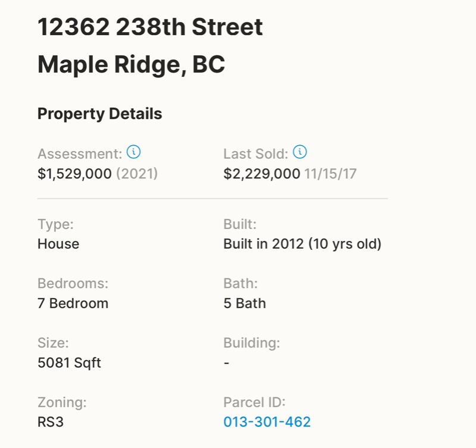Click the 5081 Sqft size value
476x448 pixels.
coord(69,362)
